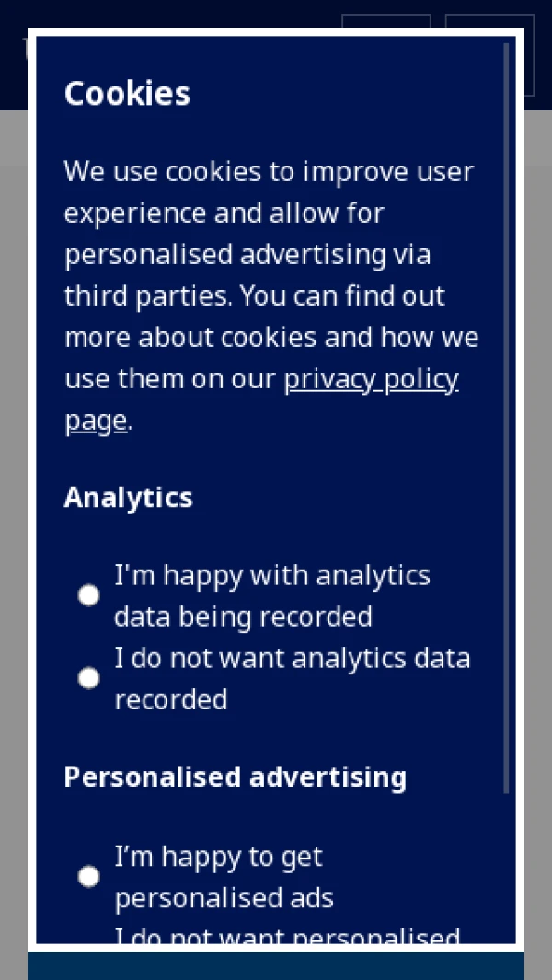Open the privacy policy link
This screenshot has width=552, height=980.
pos(262,399)
